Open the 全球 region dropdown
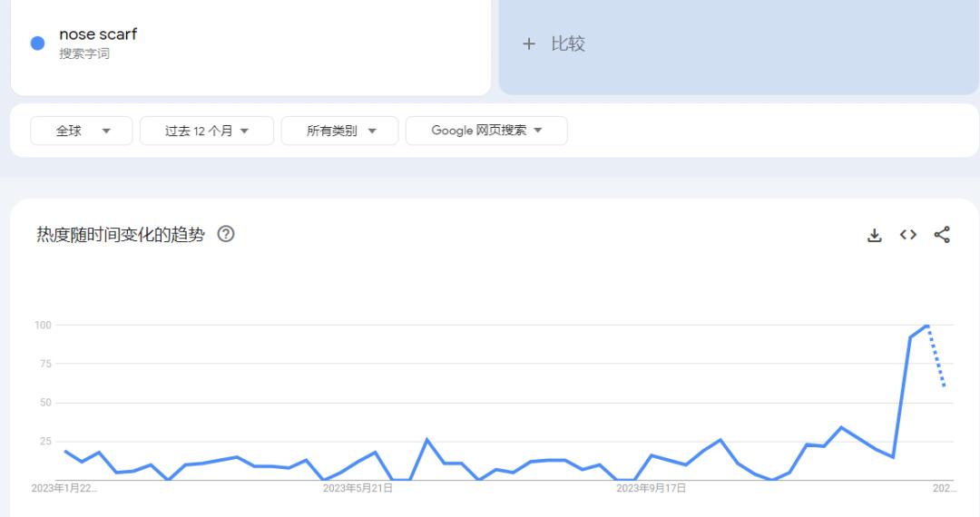 (82, 131)
